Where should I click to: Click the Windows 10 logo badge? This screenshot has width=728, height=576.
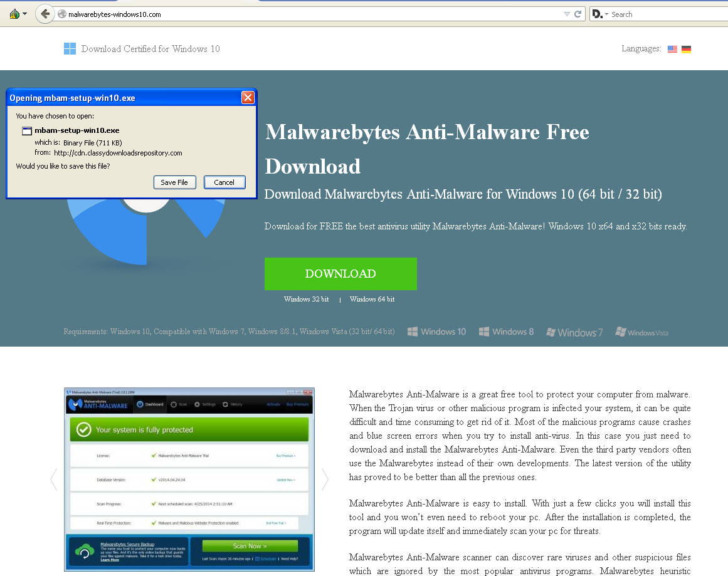pyautogui.click(x=436, y=332)
